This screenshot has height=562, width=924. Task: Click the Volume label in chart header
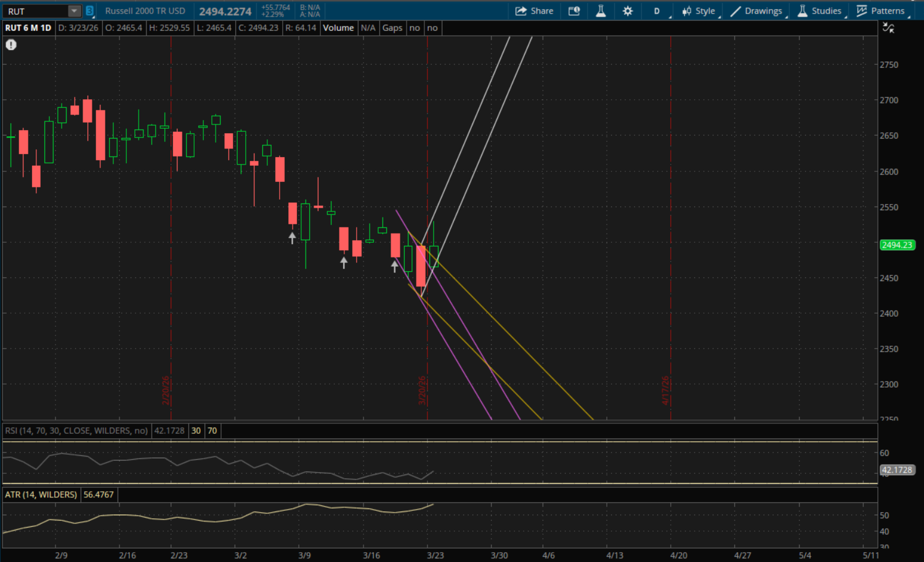(338, 28)
